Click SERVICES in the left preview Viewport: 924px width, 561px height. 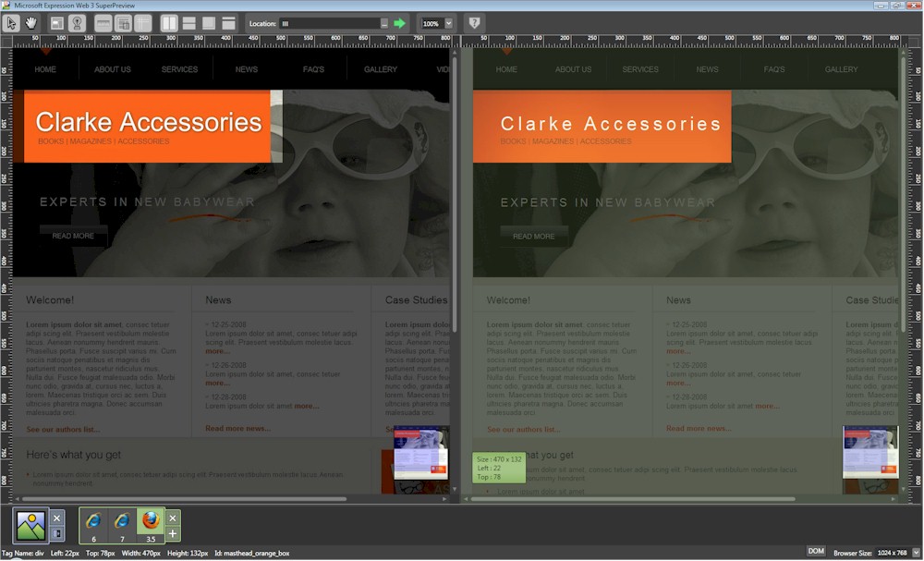tap(180, 69)
